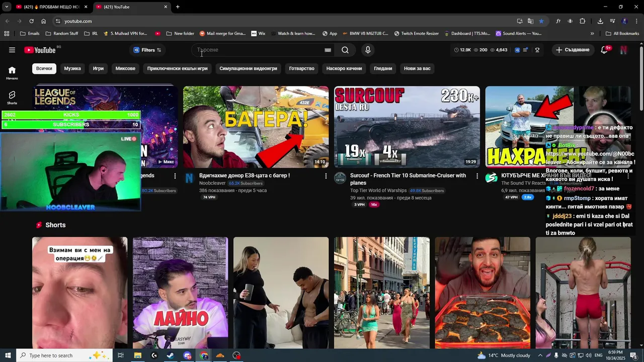Select the Приключенски екшън игри chip
This screenshot has height=362, width=644.
(177, 68)
